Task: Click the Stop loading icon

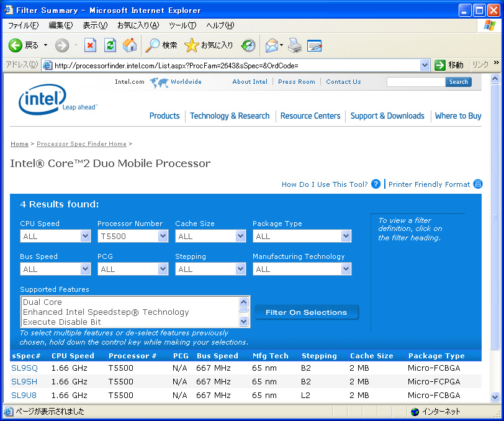Action: coord(91,45)
